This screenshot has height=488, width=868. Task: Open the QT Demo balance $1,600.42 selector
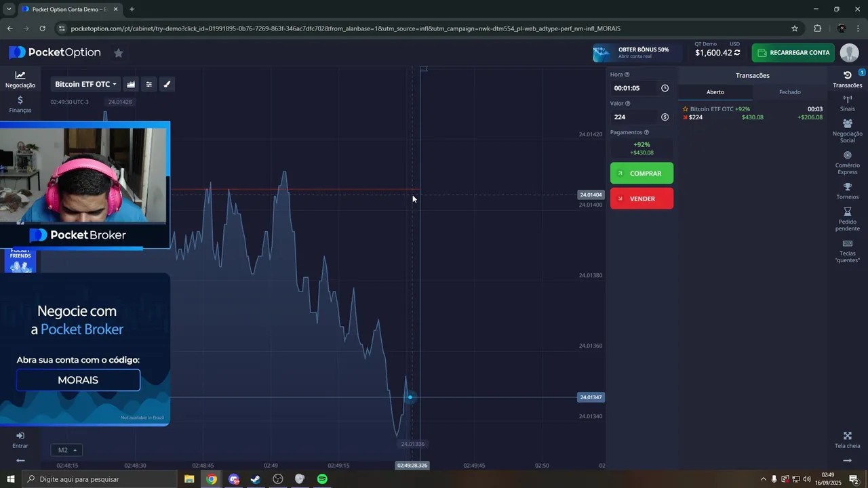coord(717,49)
